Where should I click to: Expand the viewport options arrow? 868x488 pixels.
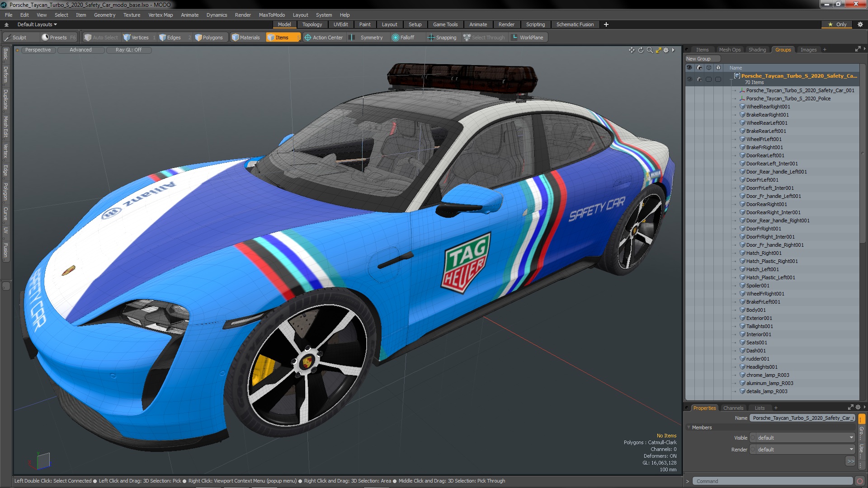tap(673, 50)
